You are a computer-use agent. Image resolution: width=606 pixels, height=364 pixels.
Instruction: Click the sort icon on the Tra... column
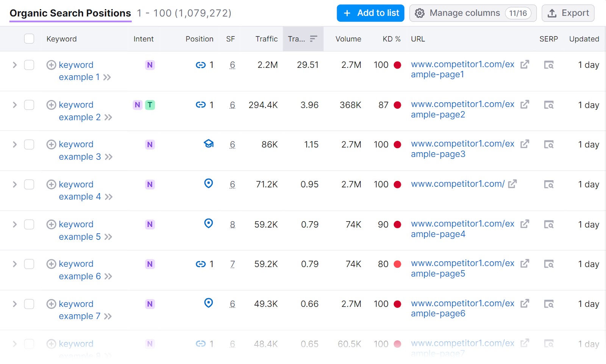(313, 38)
